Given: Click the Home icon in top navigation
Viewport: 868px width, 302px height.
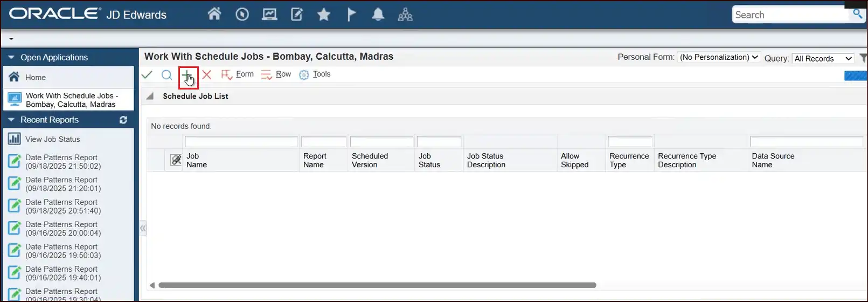Looking at the screenshot, I should (214, 14).
